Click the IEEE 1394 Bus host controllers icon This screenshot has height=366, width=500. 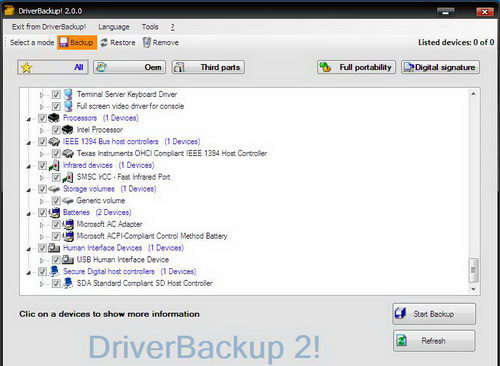pyautogui.click(x=54, y=142)
